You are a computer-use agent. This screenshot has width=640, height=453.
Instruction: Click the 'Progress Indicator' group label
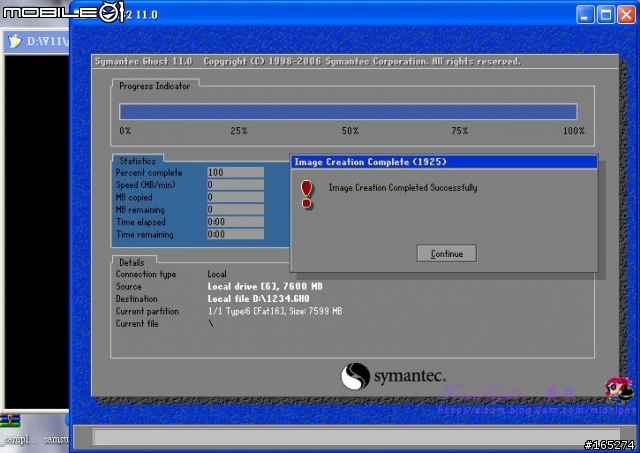coord(154,86)
